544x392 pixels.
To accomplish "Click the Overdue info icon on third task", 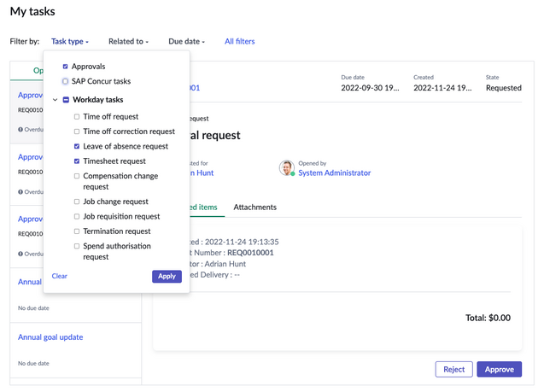I will pos(20,254).
